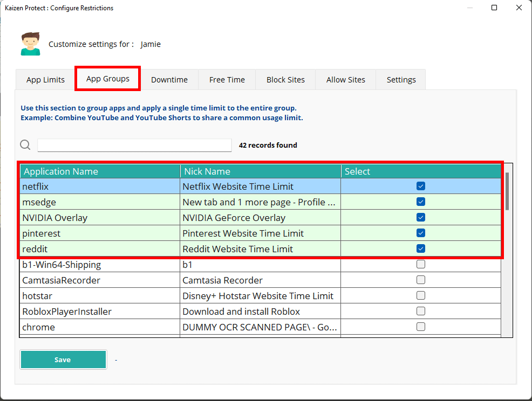Untick the pinterest checkbox

421,233
